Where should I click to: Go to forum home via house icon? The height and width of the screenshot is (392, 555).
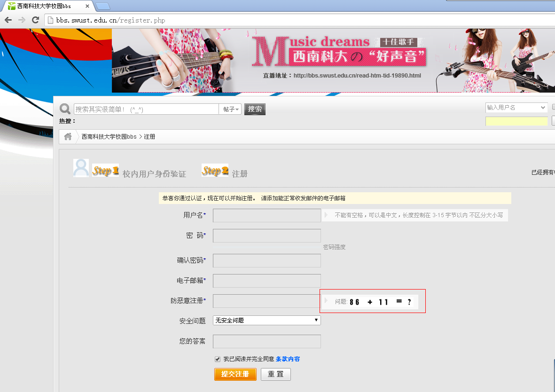click(68, 136)
